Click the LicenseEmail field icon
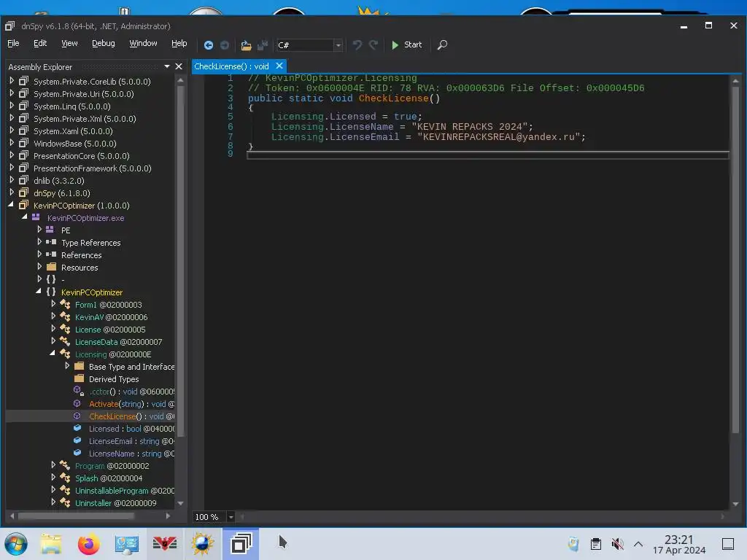This screenshot has height=560, width=747. tap(77, 440)
